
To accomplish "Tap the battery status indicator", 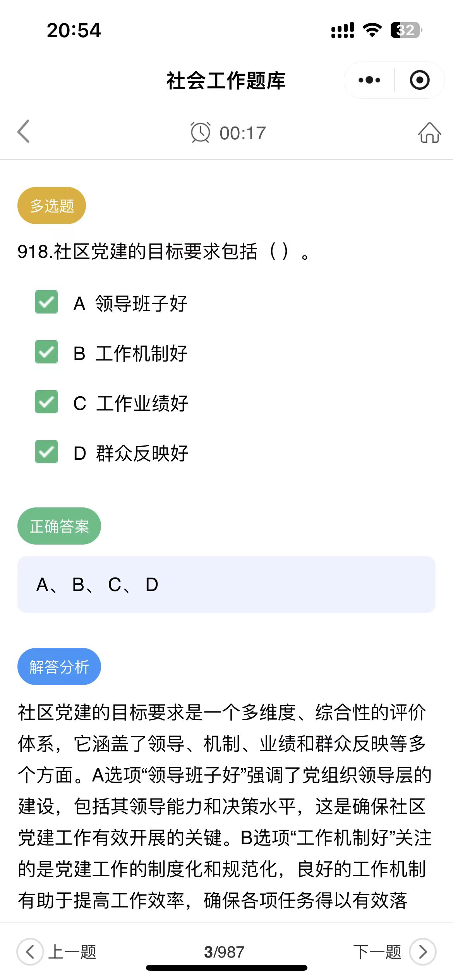I will (x=406, y=30).
